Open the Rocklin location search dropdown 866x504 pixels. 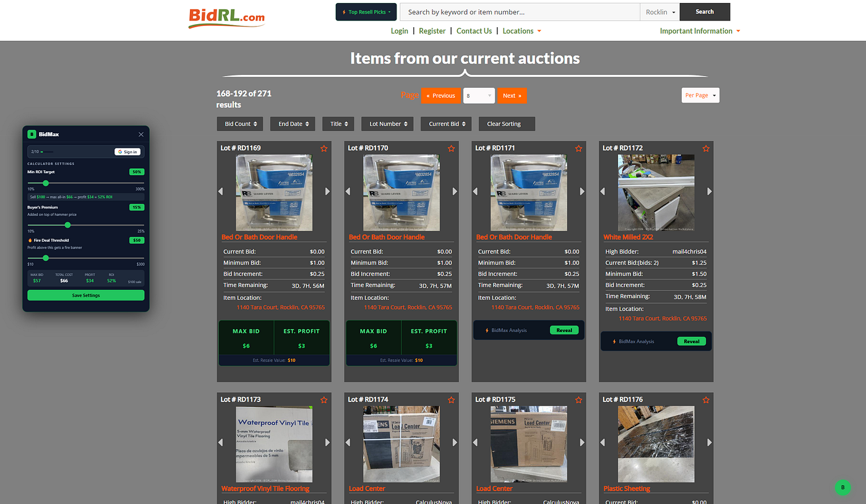tap(660, 12)
